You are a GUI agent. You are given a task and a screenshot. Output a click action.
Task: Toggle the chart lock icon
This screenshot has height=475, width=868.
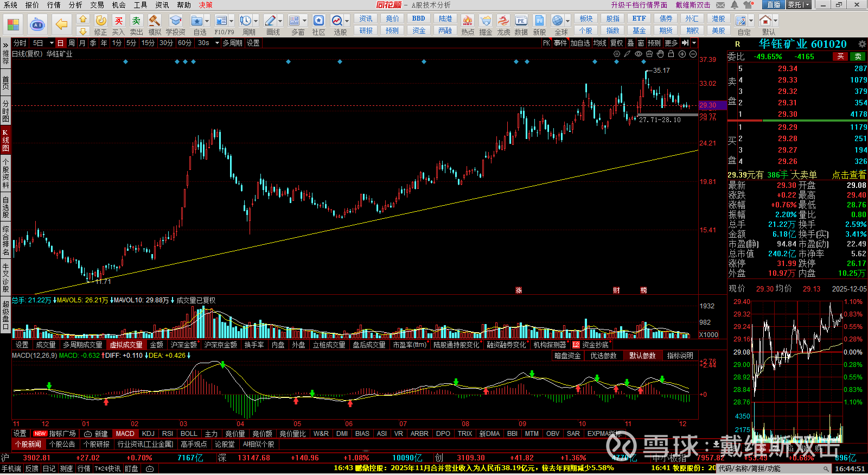[671, 54]
